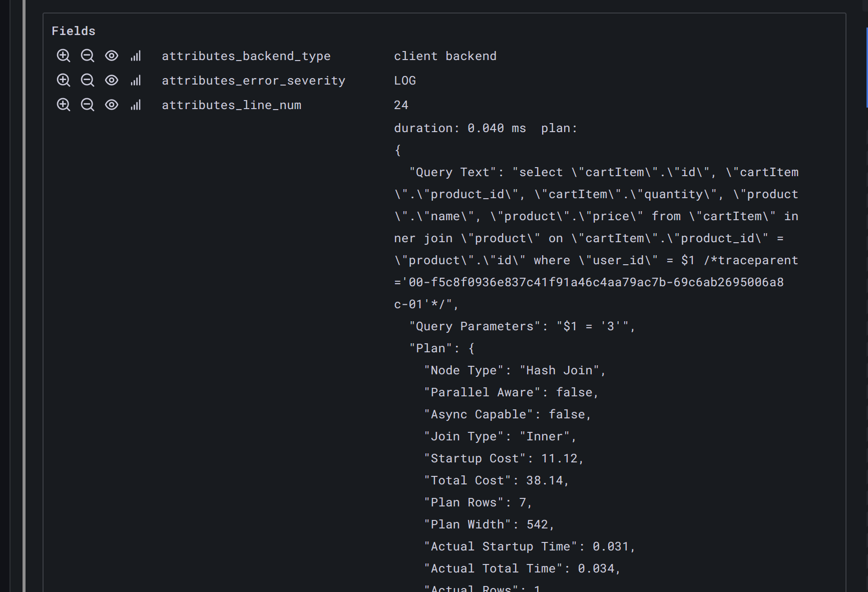Show statistics chart for attributes_error_severity
Image resolution: width=868 pixels, height=592 pixels.
point(136,80)
